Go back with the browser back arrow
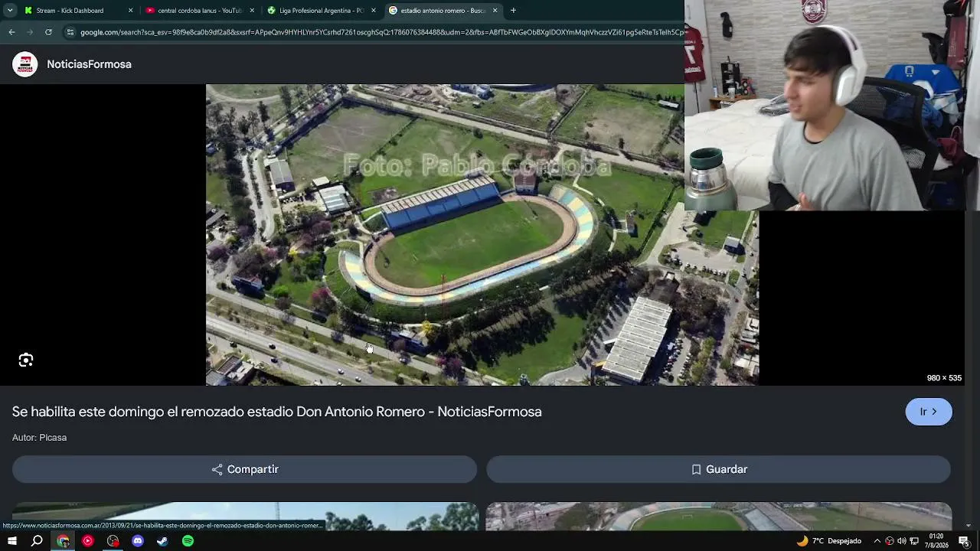The height and width of the screenshot is (551, 980). (x=11, y=32)
